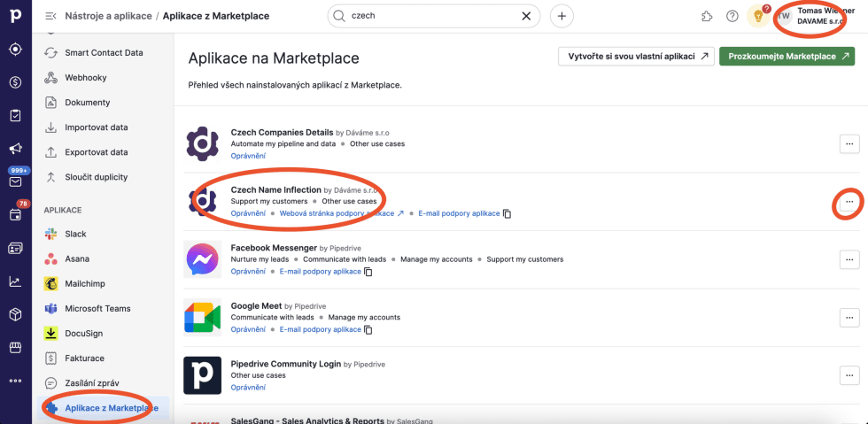Screen dimensions: 868x424
Task: Expand the options menu for Google Meet
Action: (x=849, y=318)
